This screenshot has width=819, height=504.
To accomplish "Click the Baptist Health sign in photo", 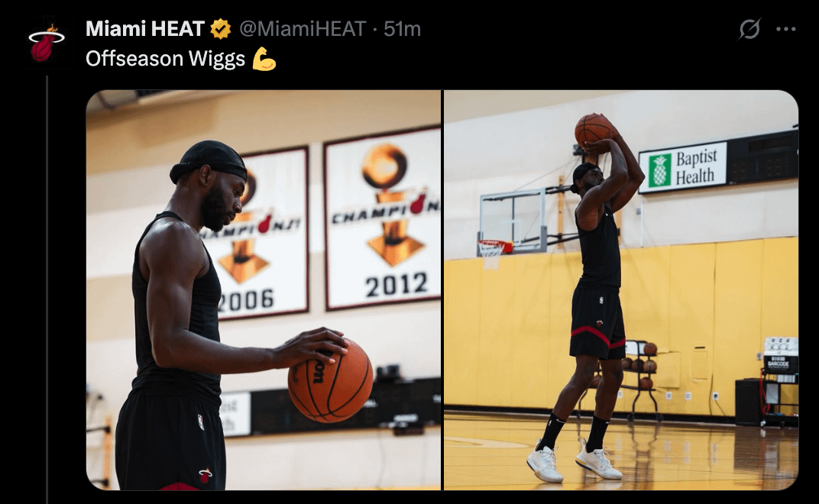I will pos(683,167).
